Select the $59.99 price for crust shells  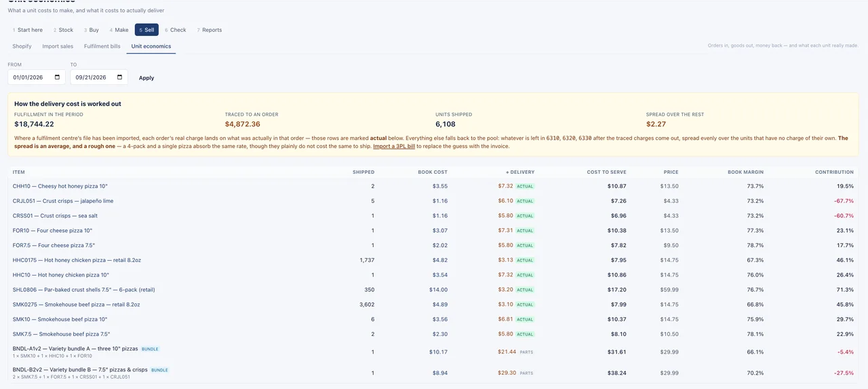[x=671, y=290]
